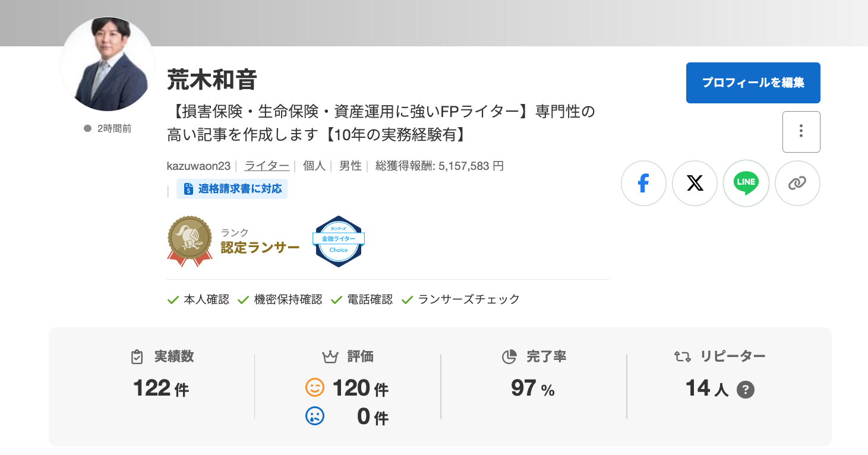The width and height of the screenshot is (868, 455).
Task: Click the 認定ランサー rank medal badge
Action: coord(190,241)
